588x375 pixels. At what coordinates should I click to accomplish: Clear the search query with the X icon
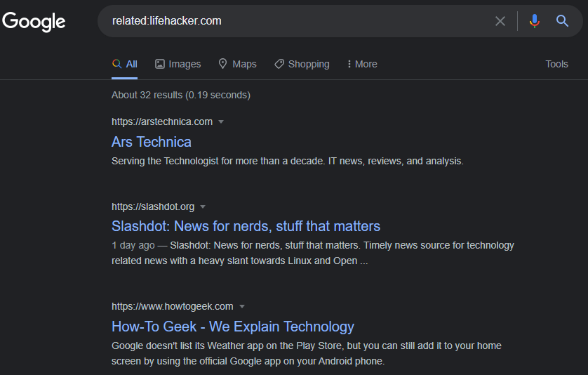(x=500, y=21)
